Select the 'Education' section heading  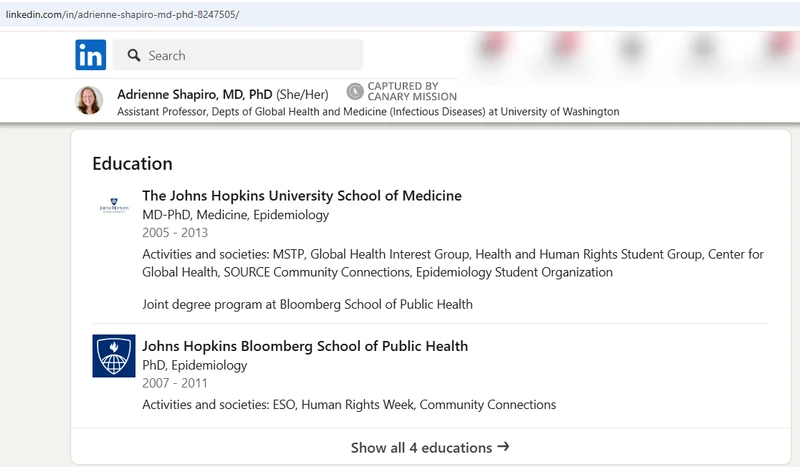(133, 163)
